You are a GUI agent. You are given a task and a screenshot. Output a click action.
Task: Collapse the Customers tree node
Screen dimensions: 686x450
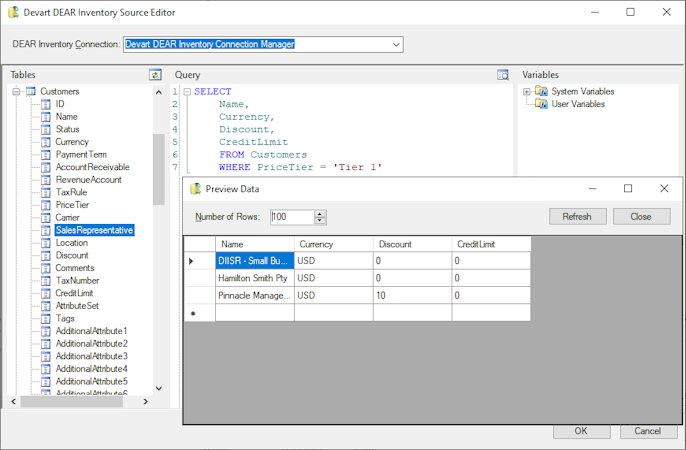pos(17,92)
